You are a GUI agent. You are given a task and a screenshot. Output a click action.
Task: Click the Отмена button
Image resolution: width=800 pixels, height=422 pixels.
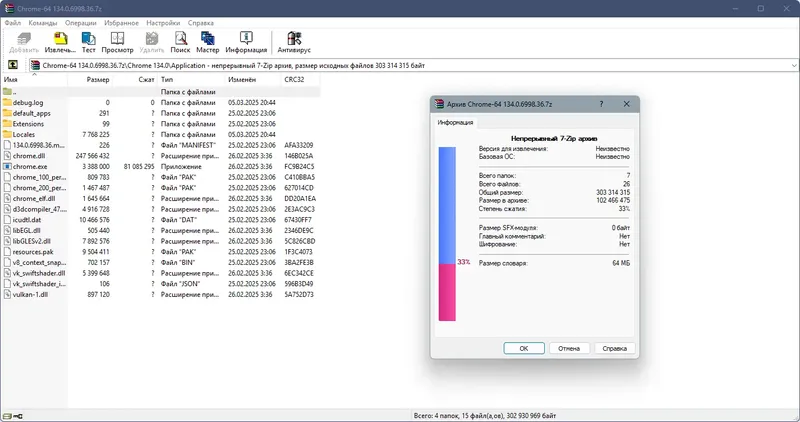pos(569,348)
